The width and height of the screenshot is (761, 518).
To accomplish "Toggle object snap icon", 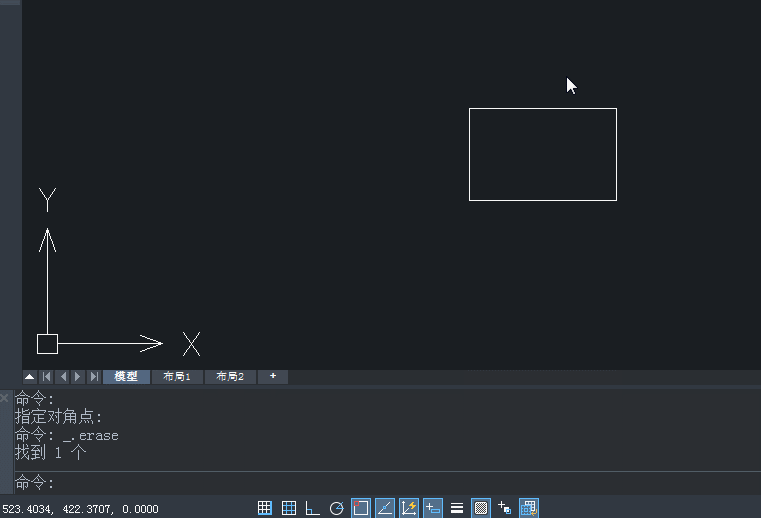I will 361,508.
